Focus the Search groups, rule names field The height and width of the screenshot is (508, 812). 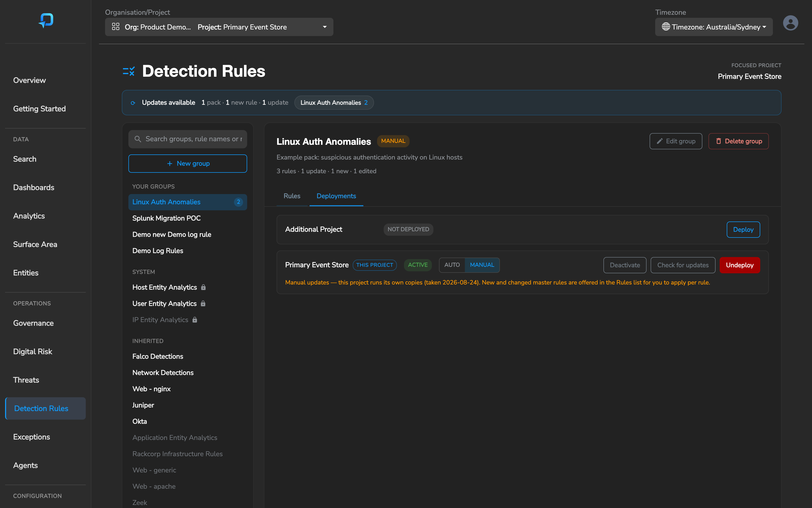188,139
